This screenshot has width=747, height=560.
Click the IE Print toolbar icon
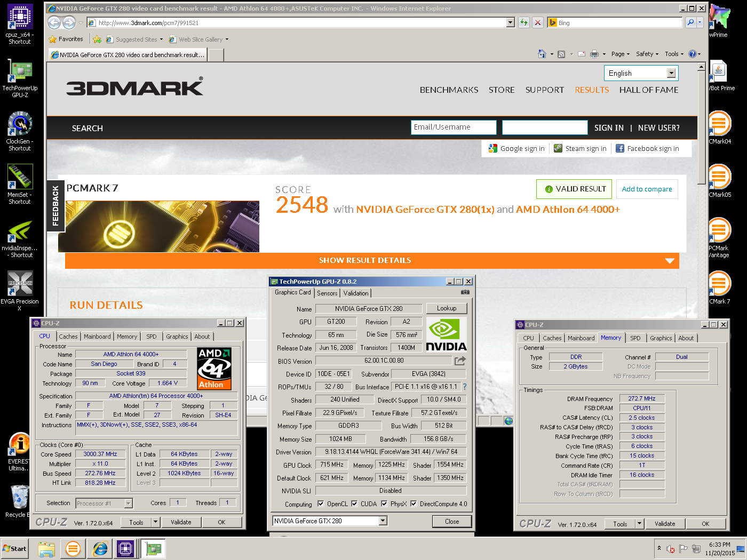click(x=594, y=54)
